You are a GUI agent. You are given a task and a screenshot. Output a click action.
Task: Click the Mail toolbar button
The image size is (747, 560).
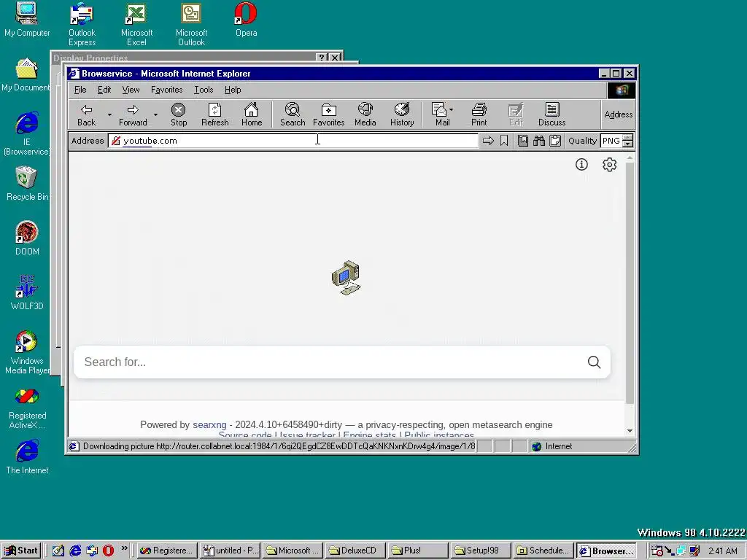point(441,114)
